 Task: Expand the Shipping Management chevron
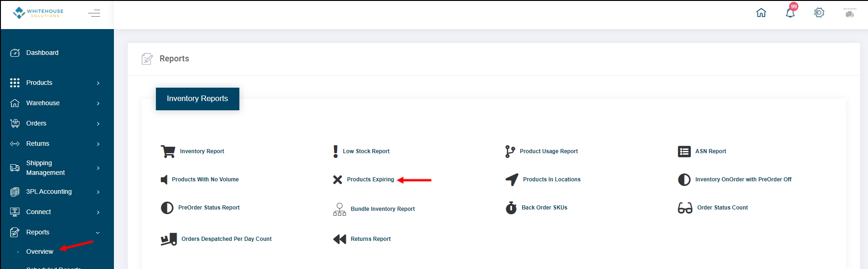tap(98, 168)
